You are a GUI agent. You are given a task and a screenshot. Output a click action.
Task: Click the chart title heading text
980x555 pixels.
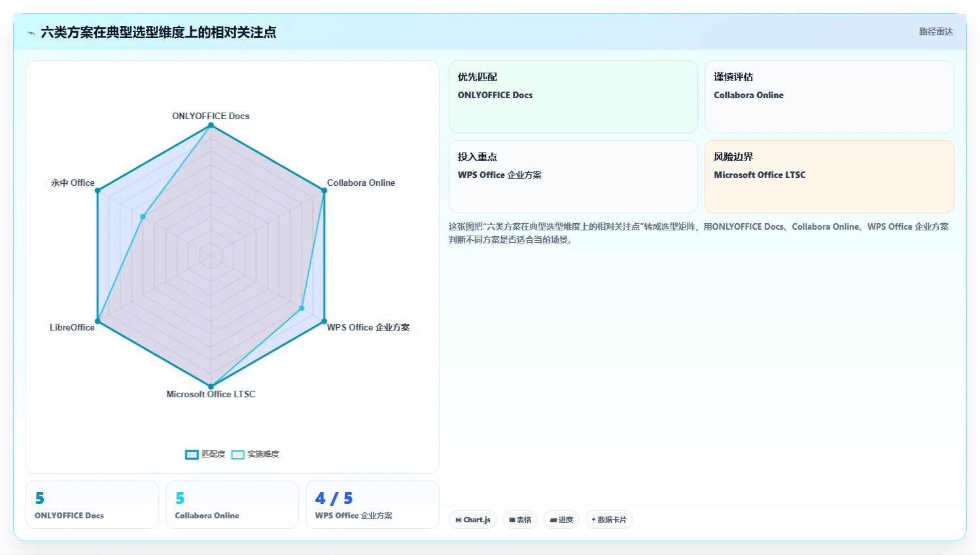tap(158, 32)
